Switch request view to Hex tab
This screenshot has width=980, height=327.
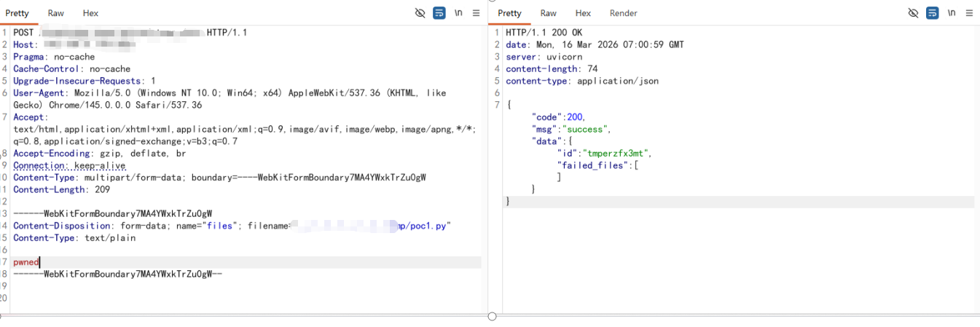pos(90,13)
